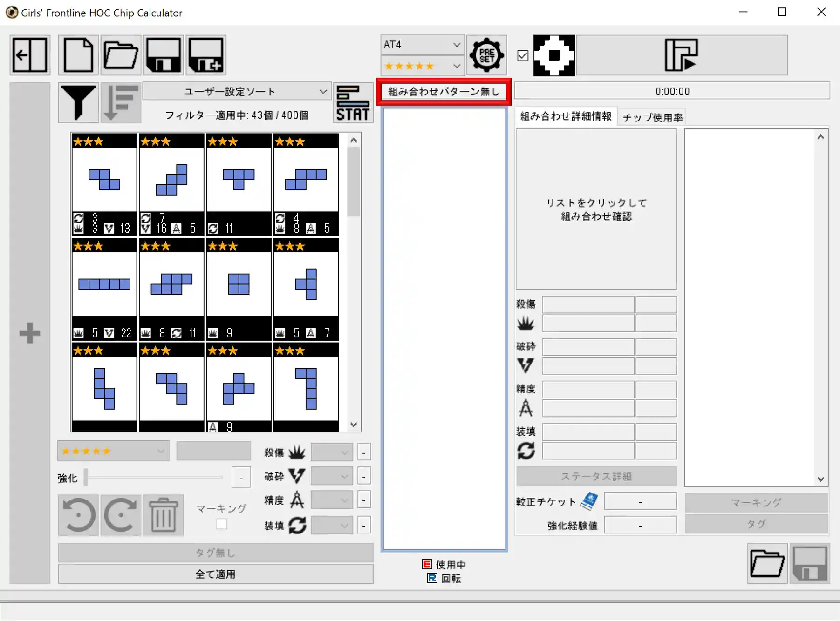Click the 校正チケット value field

pyautogui.click(x=640, y=501)
